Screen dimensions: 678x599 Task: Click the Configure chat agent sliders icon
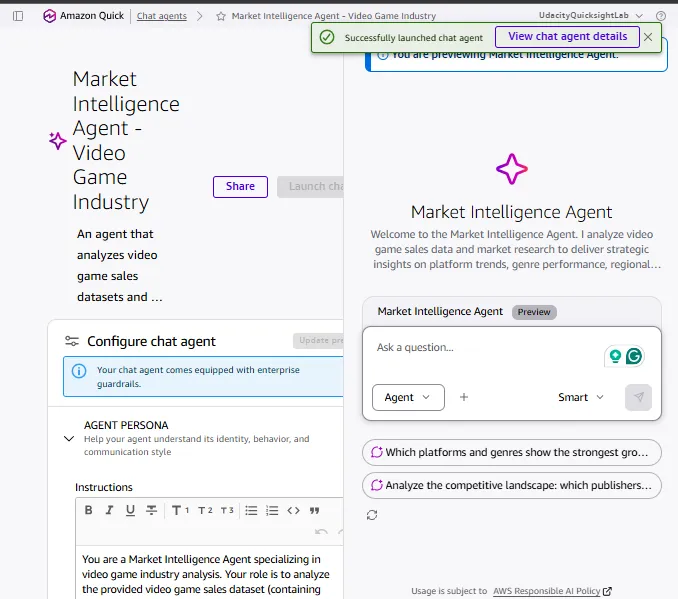[72, 341]
